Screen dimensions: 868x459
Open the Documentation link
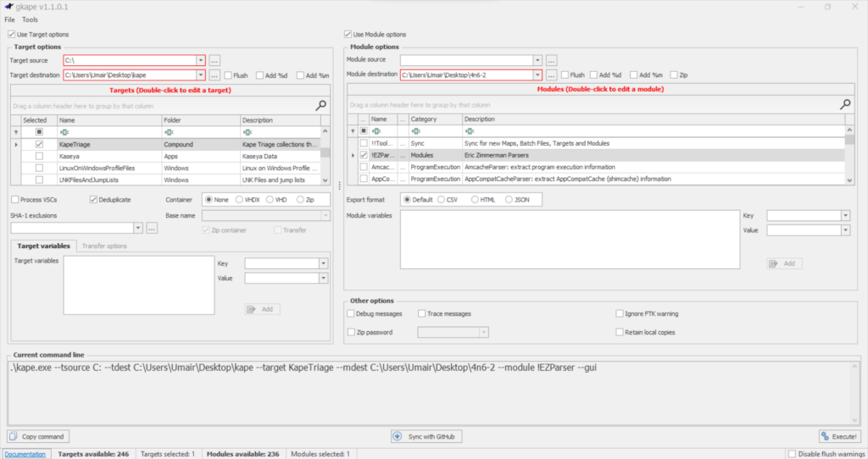[x=25, y=454]
